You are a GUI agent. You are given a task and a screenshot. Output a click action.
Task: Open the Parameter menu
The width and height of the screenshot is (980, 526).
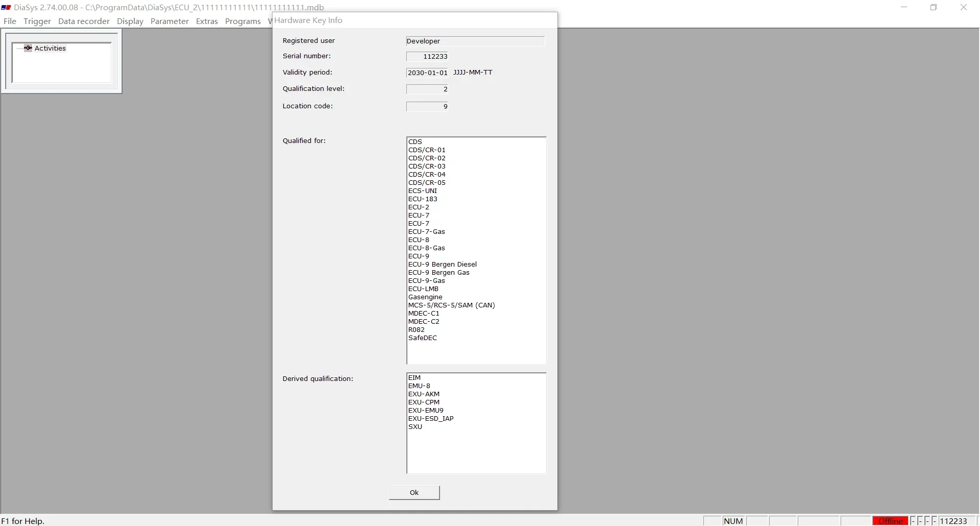click(169, 21)
